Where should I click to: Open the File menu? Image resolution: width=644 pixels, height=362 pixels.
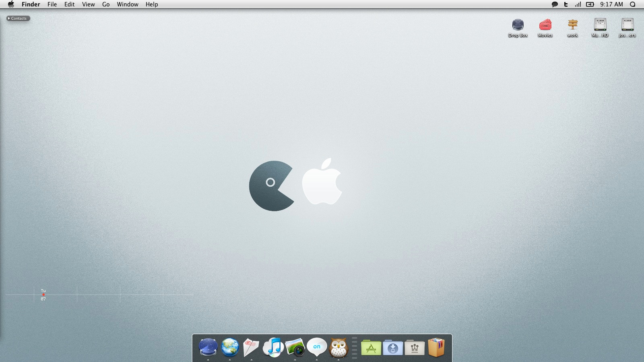[52, 4]
